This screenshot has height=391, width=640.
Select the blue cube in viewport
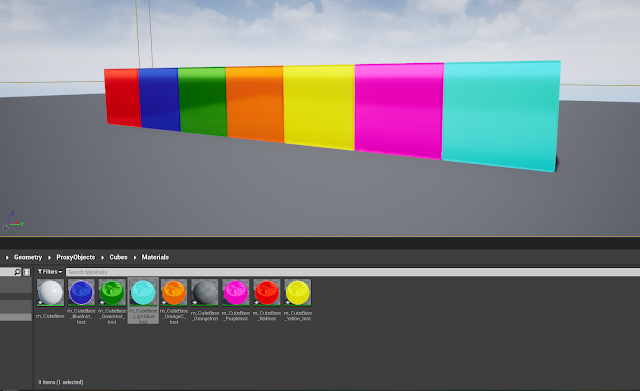tap(159, 99)
